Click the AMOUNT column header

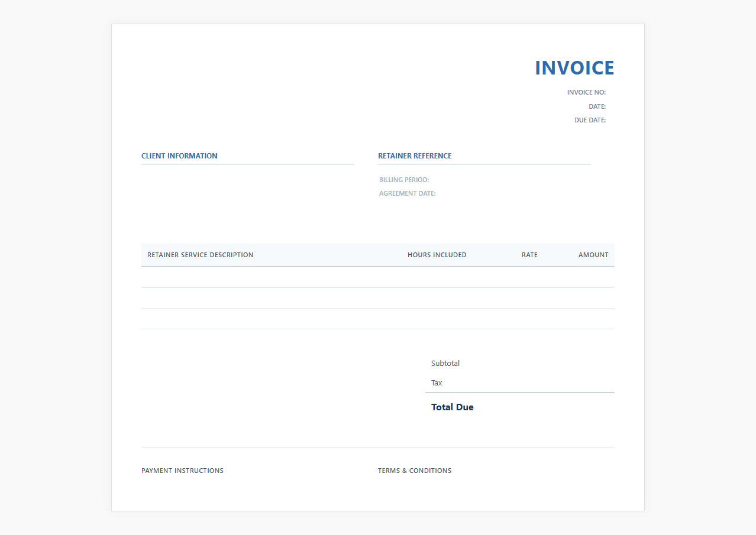point(593,255)
